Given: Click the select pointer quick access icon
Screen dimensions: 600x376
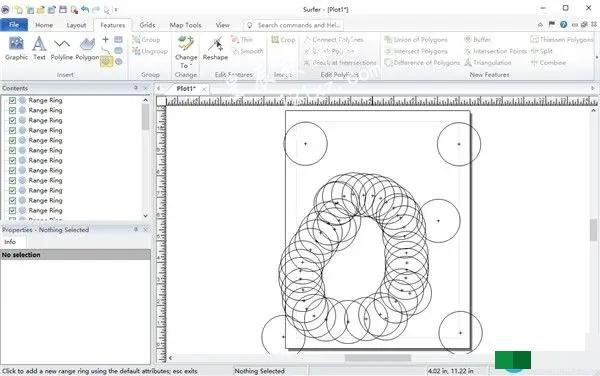Looking at the screenshot, I should (x=107, y=9).
